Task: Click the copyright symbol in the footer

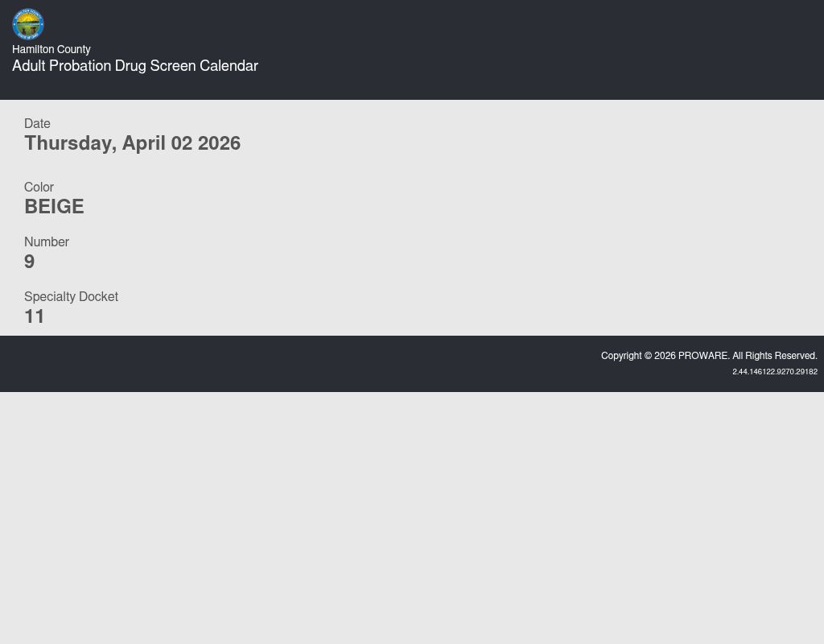Action: point(648,356)
